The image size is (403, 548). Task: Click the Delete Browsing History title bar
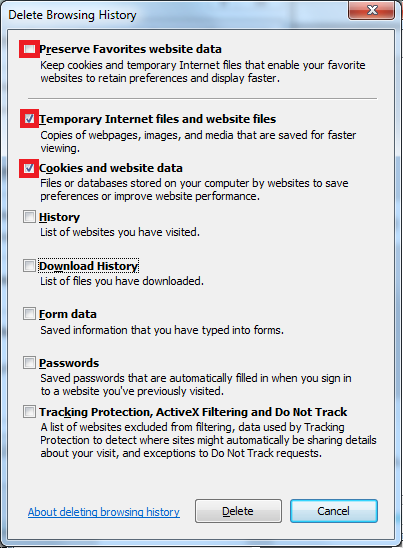pos(175,15)
